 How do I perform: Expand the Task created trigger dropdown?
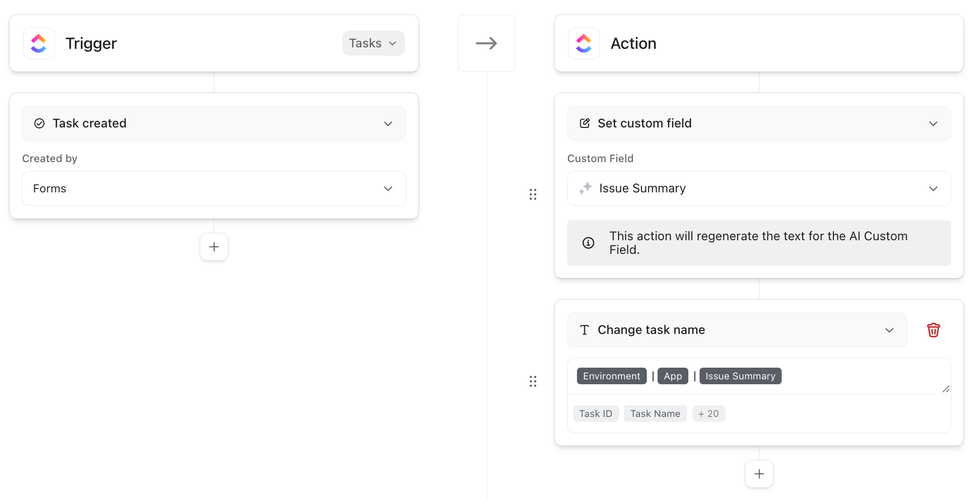388,124
